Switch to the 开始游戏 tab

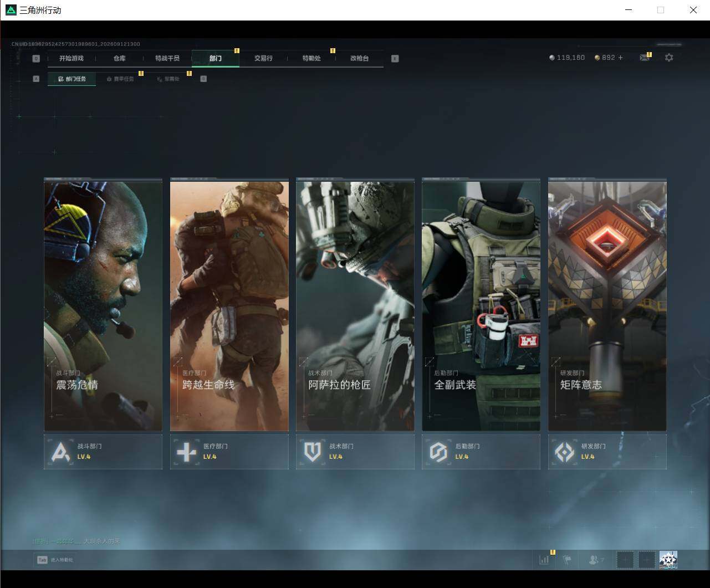point(71,58)
